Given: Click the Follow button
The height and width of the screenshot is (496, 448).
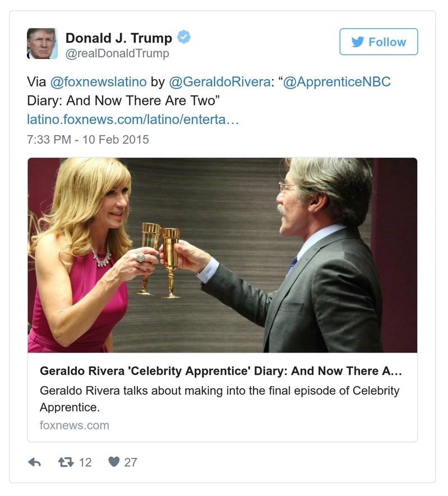Looking at the screenshot, I should coord(378,42).
